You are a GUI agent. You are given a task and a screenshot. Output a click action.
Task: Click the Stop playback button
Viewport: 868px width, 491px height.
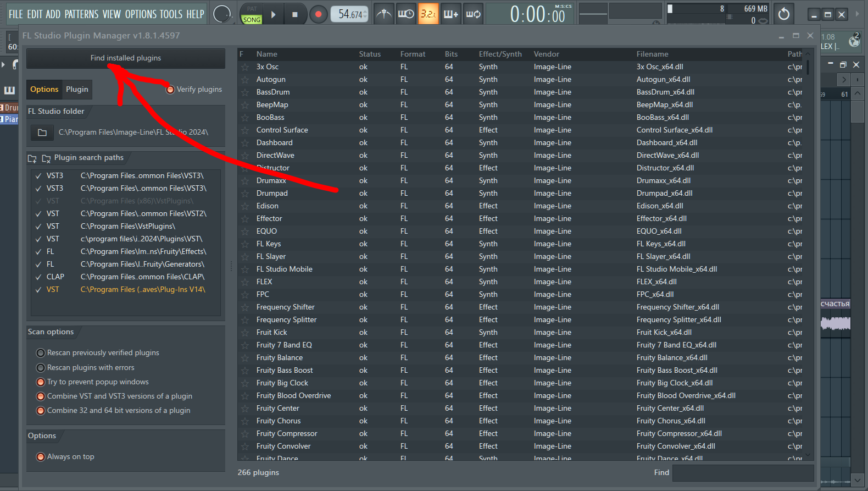(295, 14)
